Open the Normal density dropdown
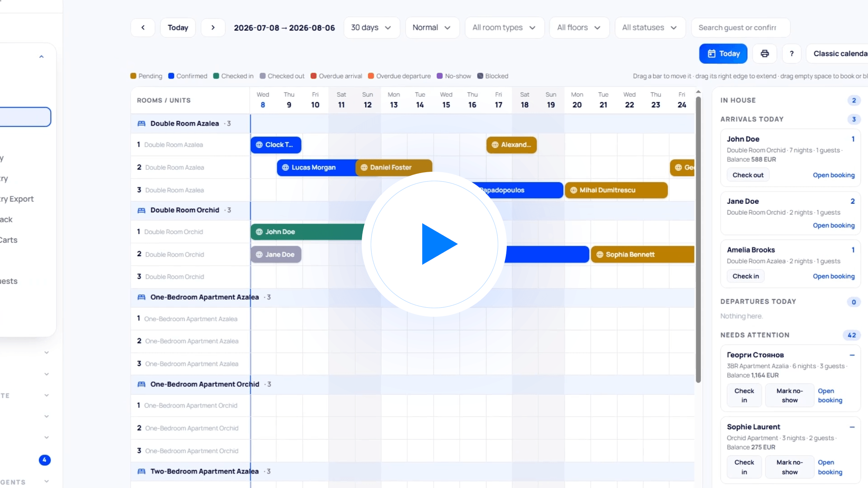Screen dimensions: 868x488 tap(432, 28)
